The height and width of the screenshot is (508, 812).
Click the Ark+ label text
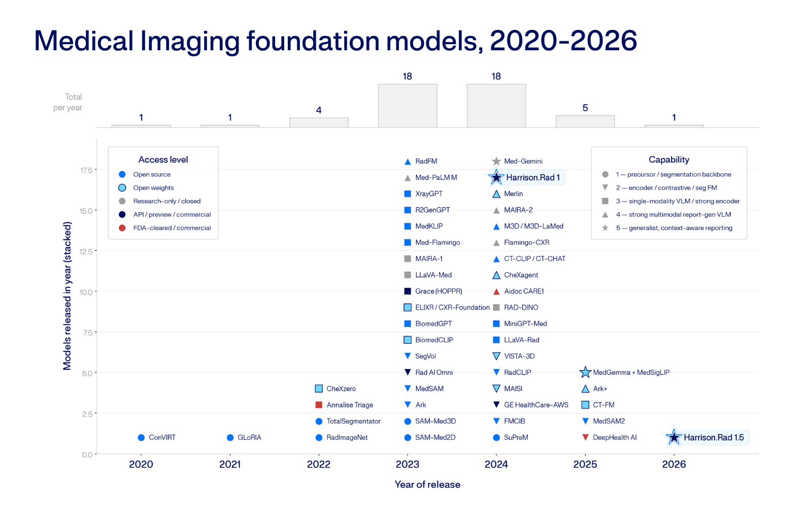600,389
